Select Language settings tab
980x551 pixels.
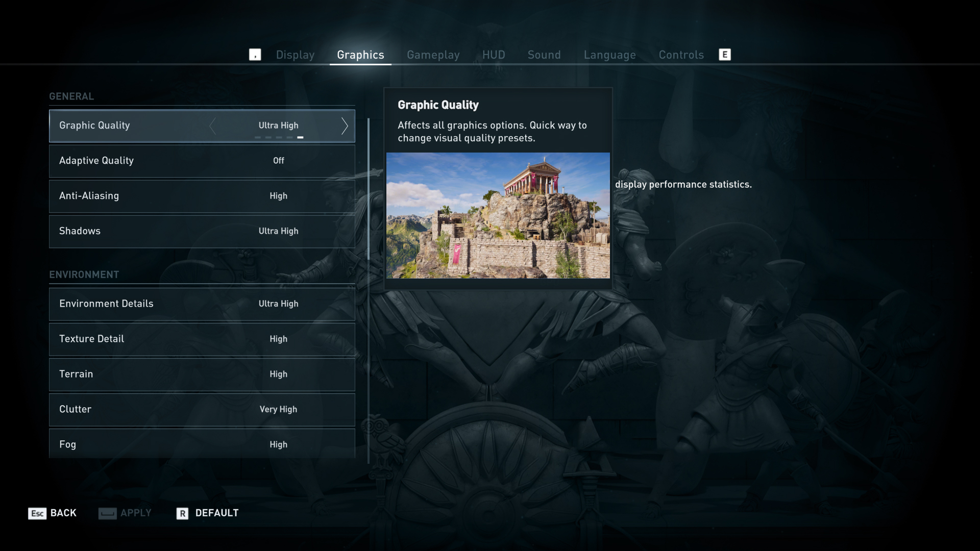pos(610,55)
